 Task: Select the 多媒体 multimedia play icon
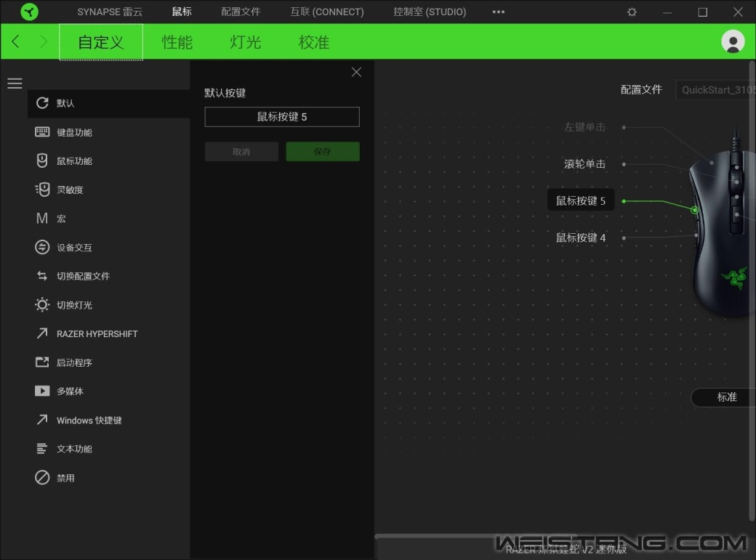(x=42, y=391)
